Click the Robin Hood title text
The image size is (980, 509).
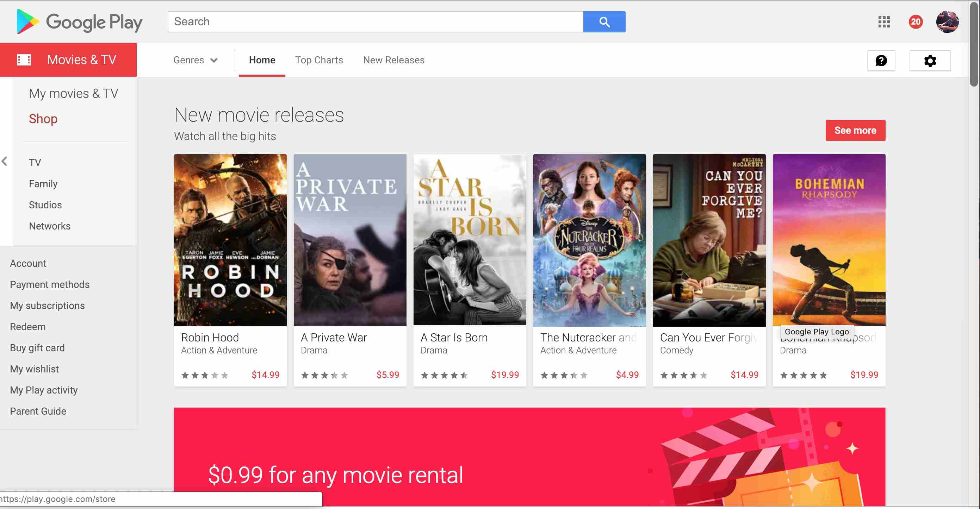210,337
